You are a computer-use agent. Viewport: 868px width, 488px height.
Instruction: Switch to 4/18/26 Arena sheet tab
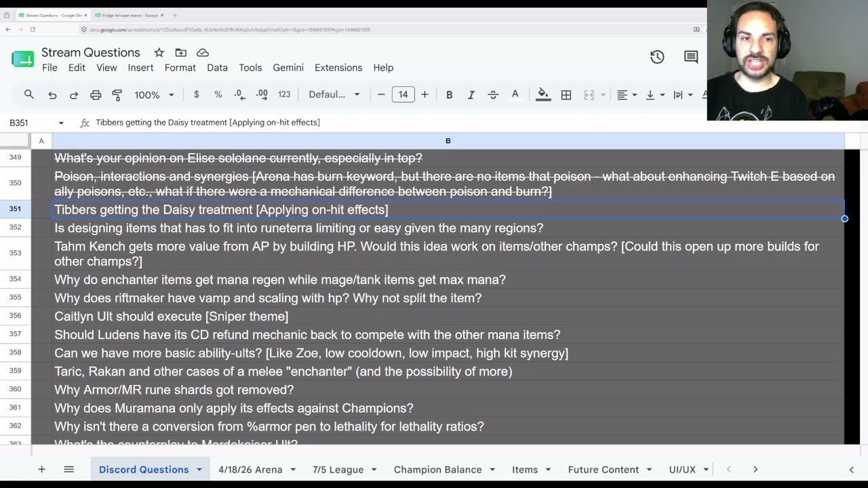point(250,470)
